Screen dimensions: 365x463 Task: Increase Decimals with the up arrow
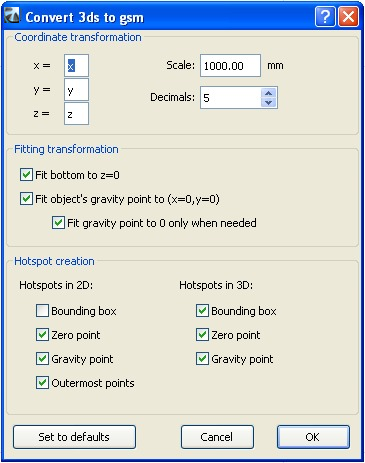click(x=269, y=93)
